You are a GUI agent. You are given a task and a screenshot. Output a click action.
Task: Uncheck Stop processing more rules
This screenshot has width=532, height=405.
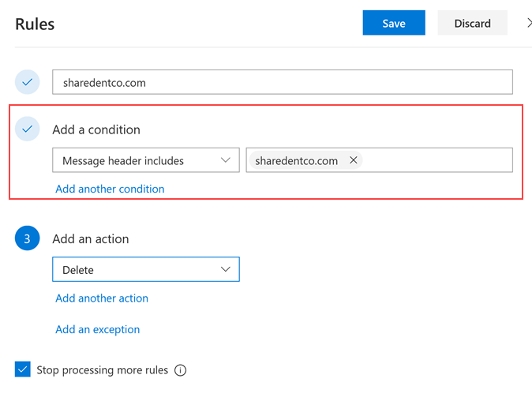pos(22,369)
